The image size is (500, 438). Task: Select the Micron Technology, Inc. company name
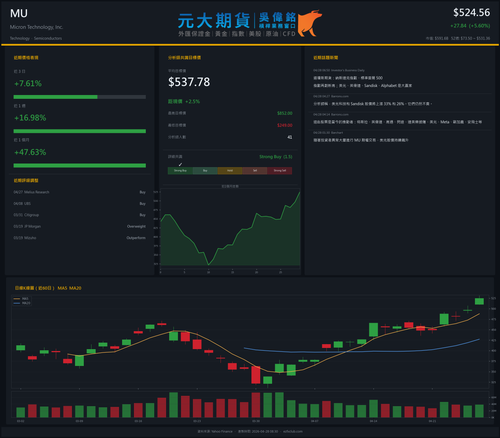[x=36, y=27]
